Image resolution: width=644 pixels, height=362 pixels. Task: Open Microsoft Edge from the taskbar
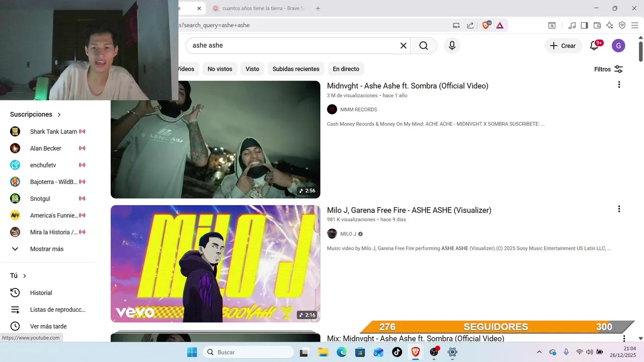tap(342, 352)
